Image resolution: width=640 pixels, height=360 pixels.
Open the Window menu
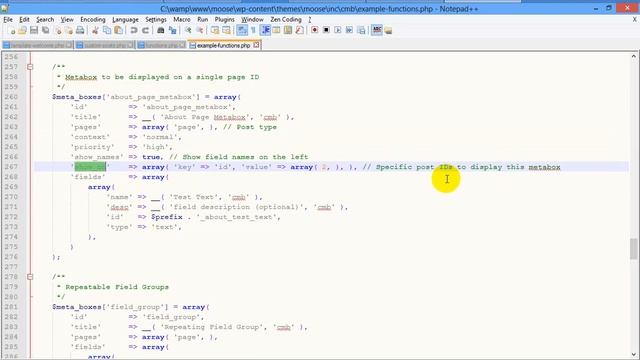252,20
